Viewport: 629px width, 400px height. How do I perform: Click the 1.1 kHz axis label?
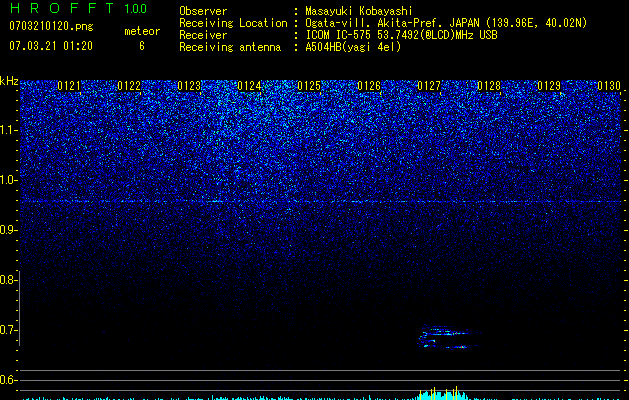click(8, 130)
